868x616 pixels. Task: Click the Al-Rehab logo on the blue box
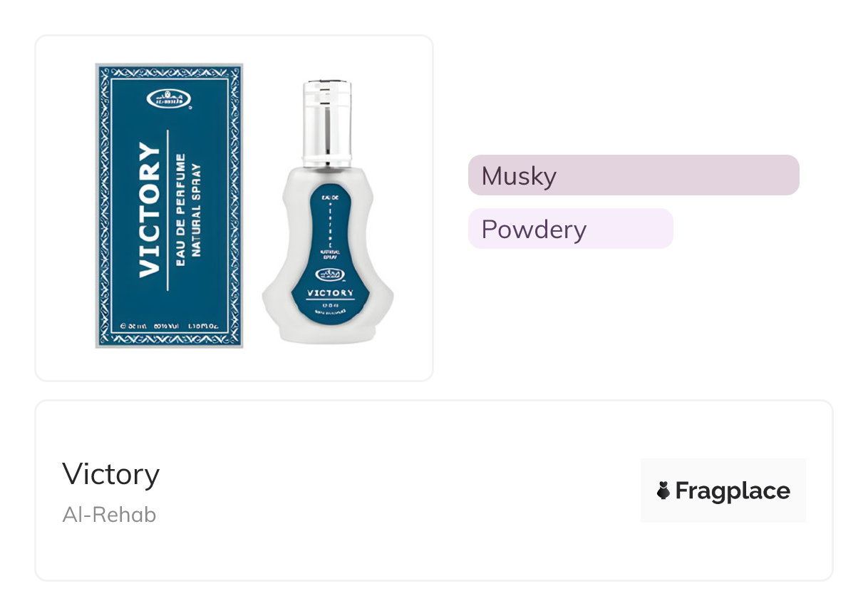(169, 99)
